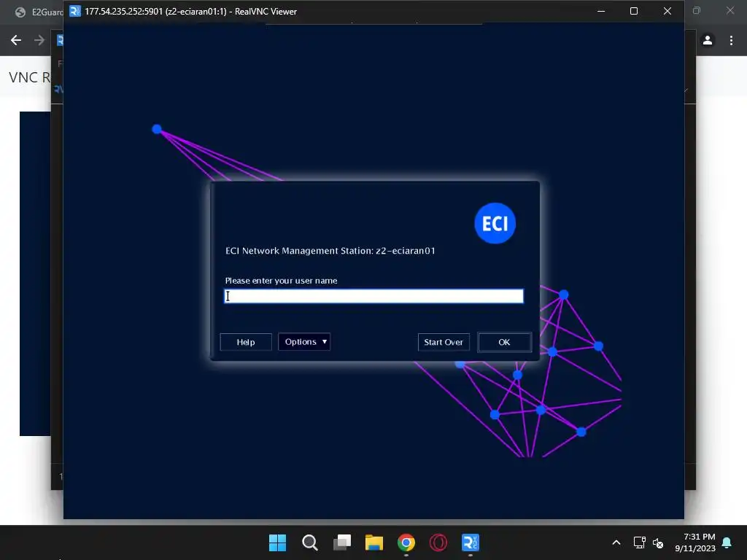Open Task View on taskbar

[342, 542]
